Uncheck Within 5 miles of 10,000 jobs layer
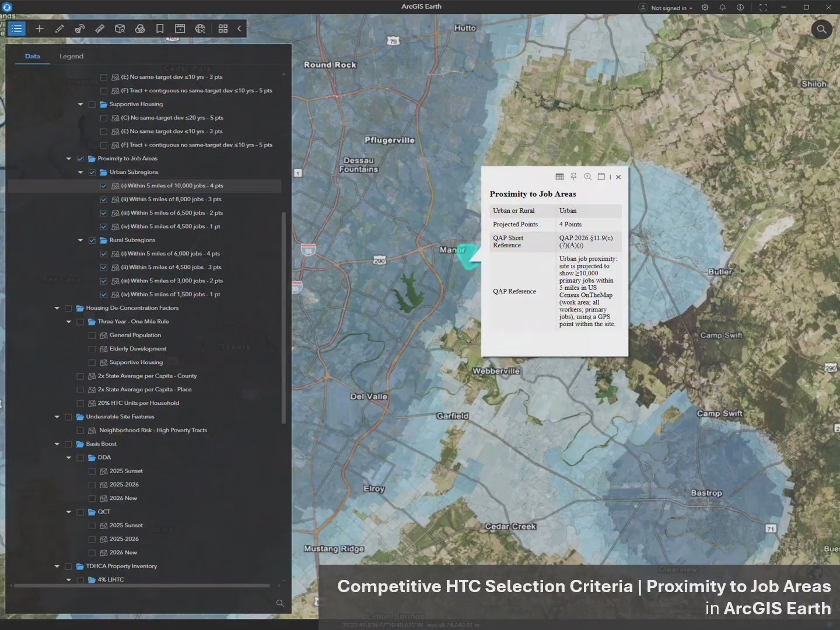The image size is (840, 630). point(104,186)
